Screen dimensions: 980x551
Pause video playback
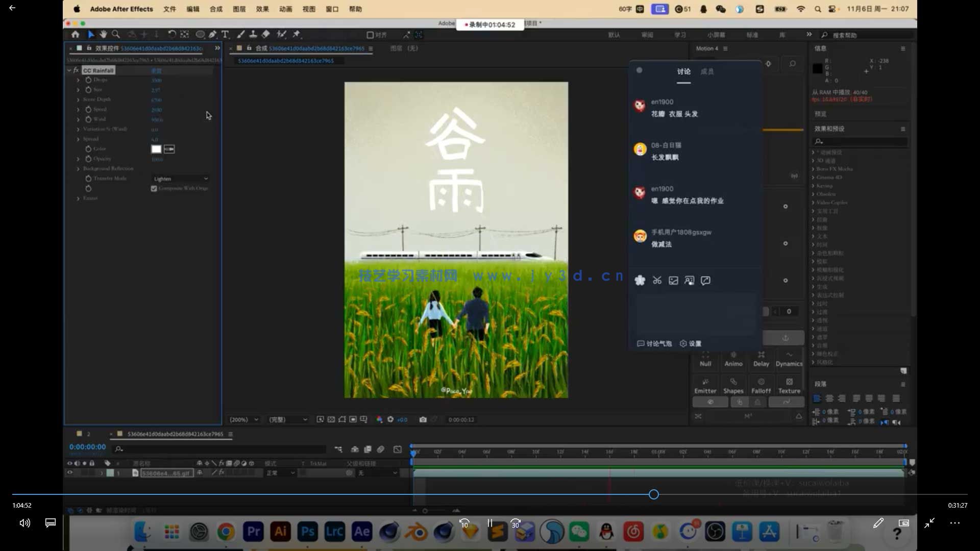(x=489, y=523)
